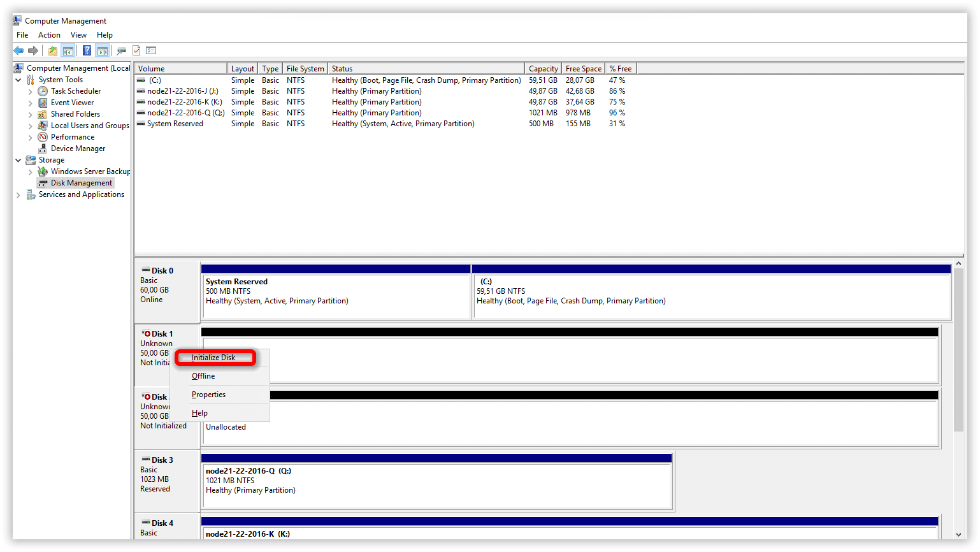This screenshot has width=980, height=552.
Task: Expand Services and Applications node
Action: coord(18,195)
